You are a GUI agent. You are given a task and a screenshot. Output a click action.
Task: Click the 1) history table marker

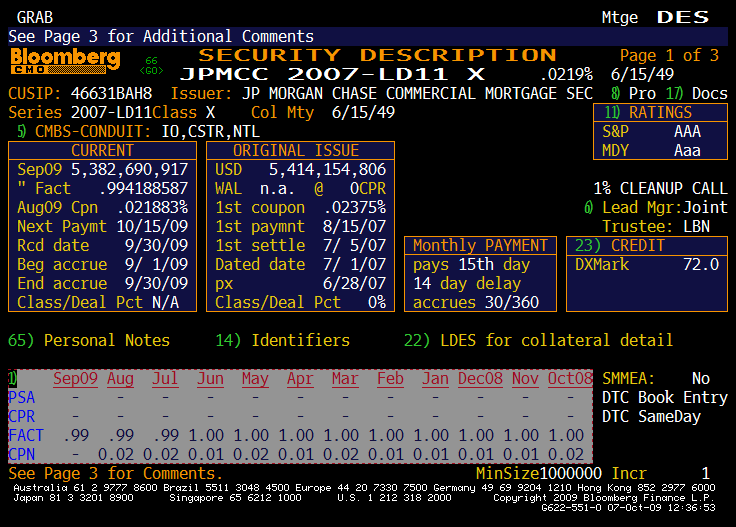(x=12, y=378)
